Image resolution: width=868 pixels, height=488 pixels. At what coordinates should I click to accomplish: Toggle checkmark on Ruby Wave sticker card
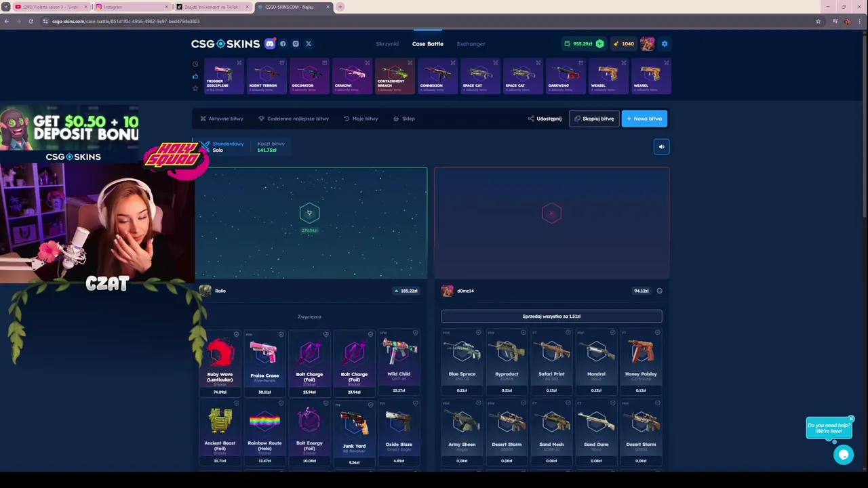[x=236, y=334]
